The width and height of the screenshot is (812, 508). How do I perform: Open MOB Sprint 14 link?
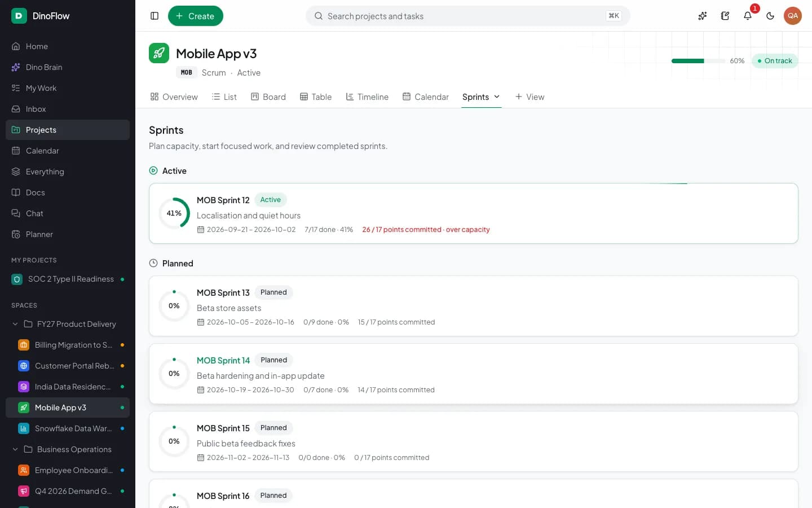(223, 360)
